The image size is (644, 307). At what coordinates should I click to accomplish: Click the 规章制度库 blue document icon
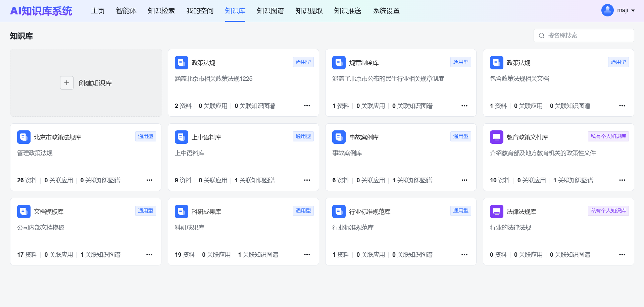[339, 63]
